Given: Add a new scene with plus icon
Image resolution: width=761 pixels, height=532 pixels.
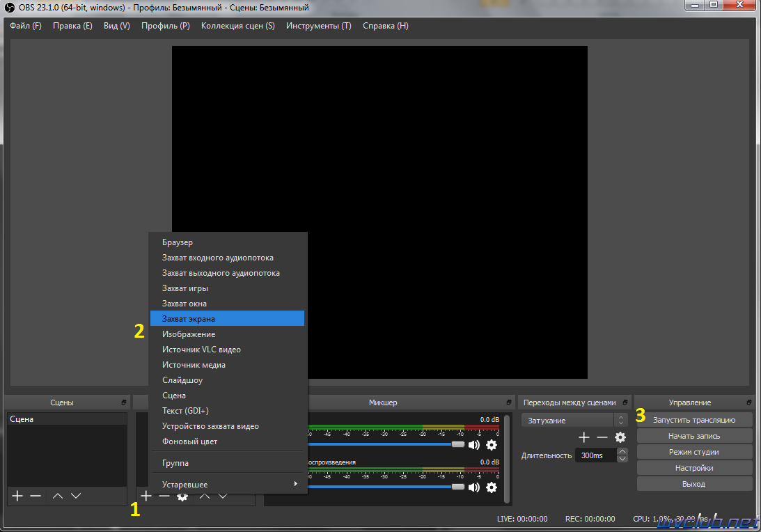Looking at the screenshot, I should tap(17, 496).
